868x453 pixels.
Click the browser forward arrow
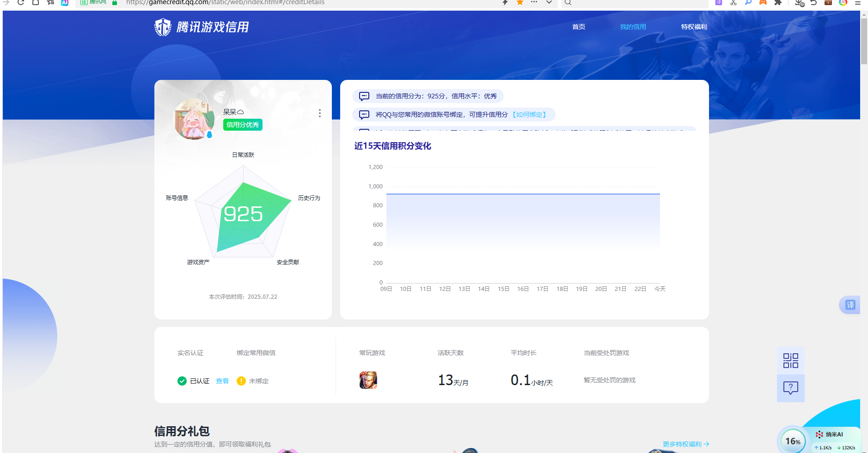[6, 2]
